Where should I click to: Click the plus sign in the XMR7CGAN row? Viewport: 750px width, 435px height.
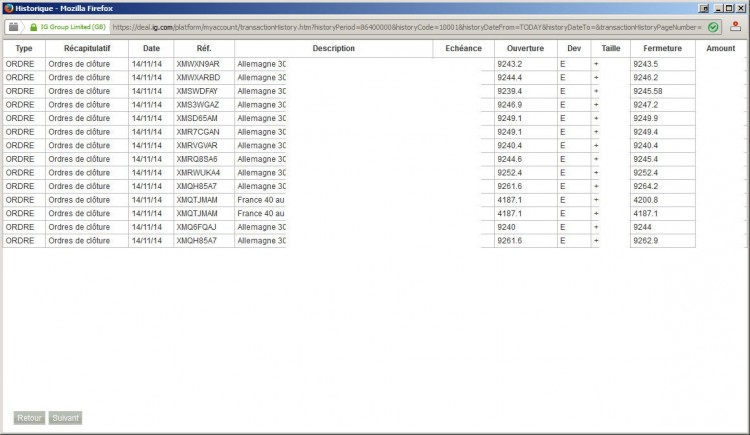[596, 132]
